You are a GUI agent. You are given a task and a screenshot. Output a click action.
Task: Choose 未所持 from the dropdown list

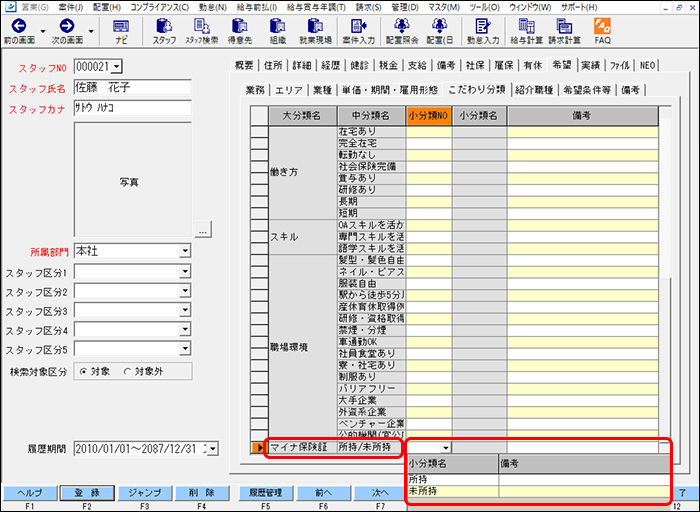click(539, 491)
